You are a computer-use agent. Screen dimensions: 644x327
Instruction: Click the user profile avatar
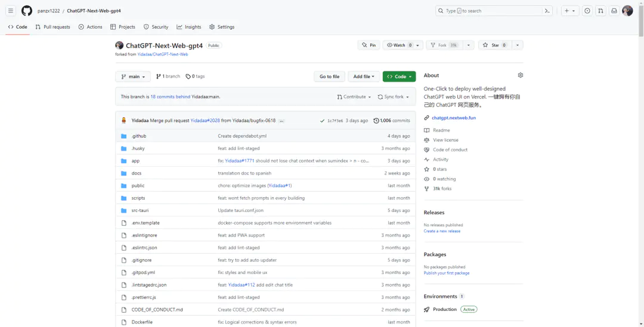point(627,11)
